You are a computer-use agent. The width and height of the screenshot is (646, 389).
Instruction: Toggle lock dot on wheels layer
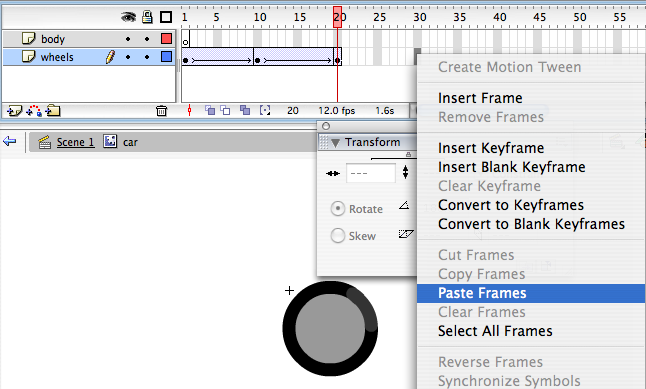pos(147,57)
